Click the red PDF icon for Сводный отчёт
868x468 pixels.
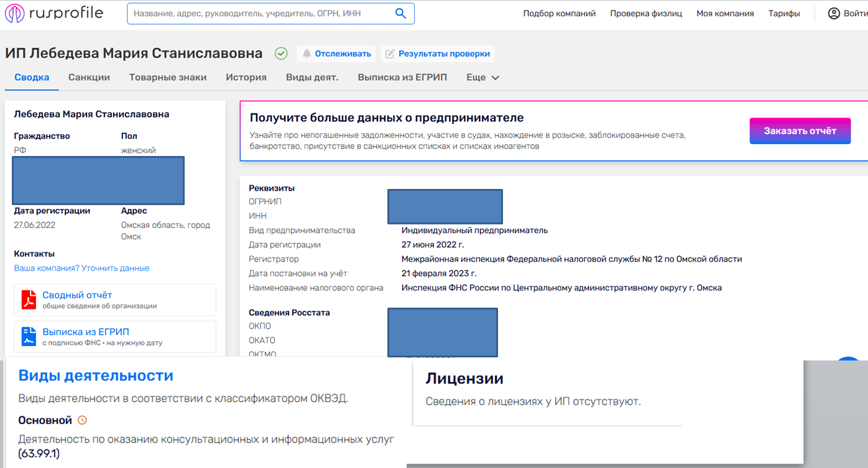point(29,300)
